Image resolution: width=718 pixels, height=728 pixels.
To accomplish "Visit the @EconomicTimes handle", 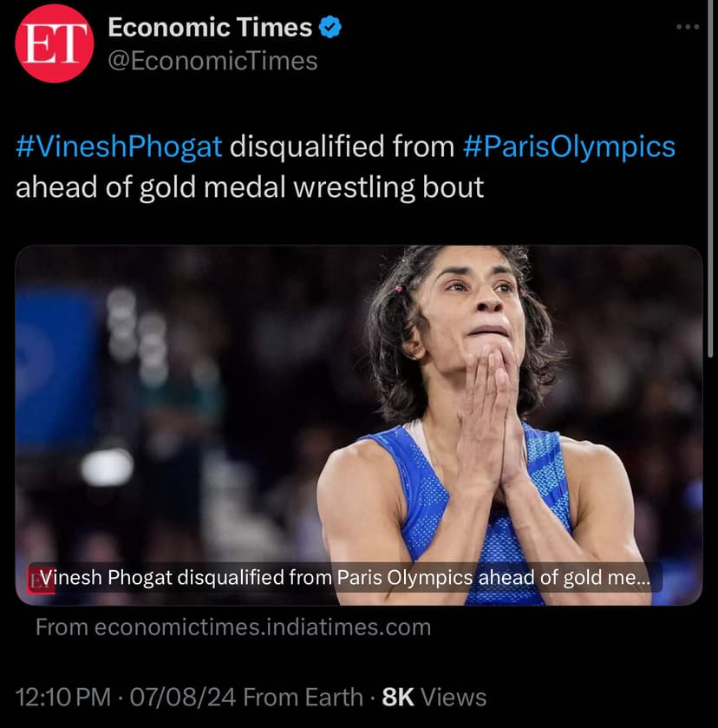I will [x=212, y=61].
